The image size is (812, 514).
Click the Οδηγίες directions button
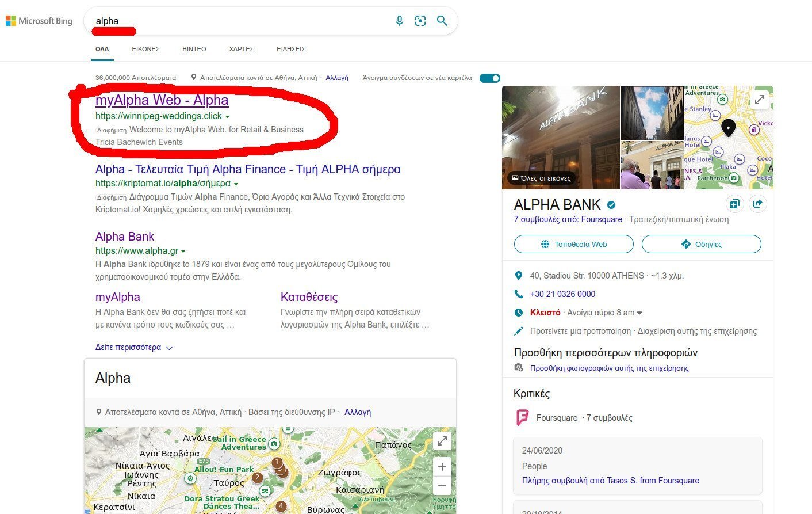702,244
